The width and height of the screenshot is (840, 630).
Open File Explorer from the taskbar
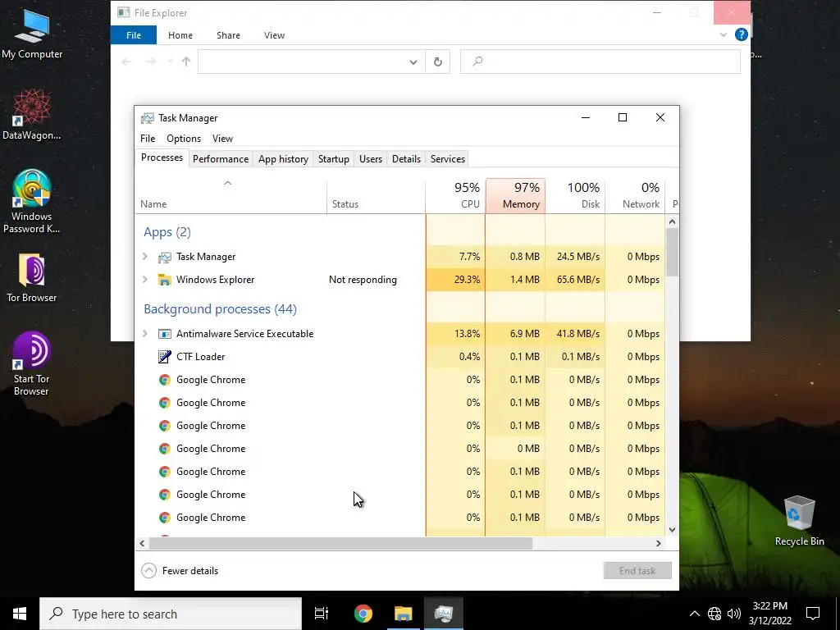tap(404, 614)
